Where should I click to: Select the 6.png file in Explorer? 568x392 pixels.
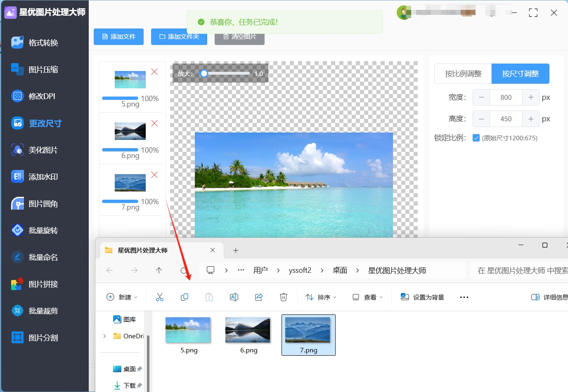248,335
